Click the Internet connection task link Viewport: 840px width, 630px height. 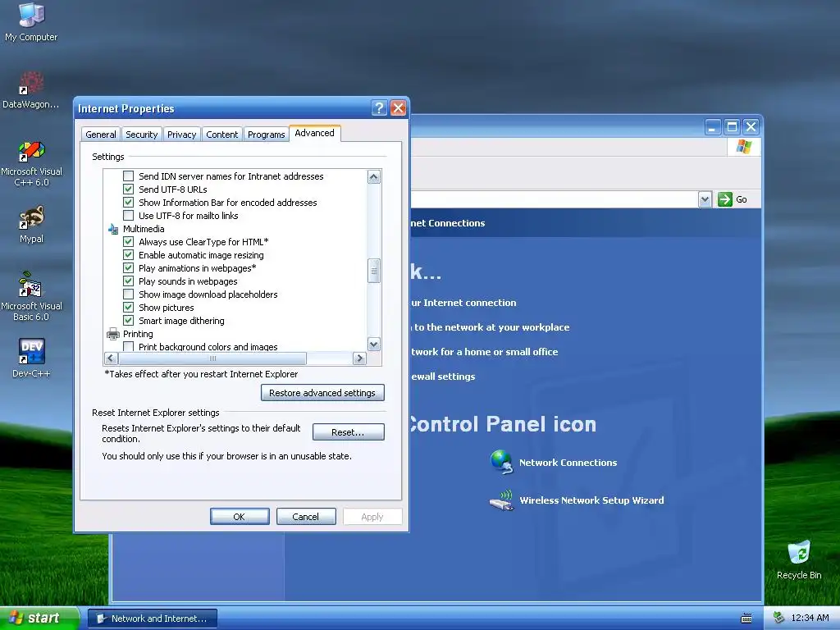point(464,303)
